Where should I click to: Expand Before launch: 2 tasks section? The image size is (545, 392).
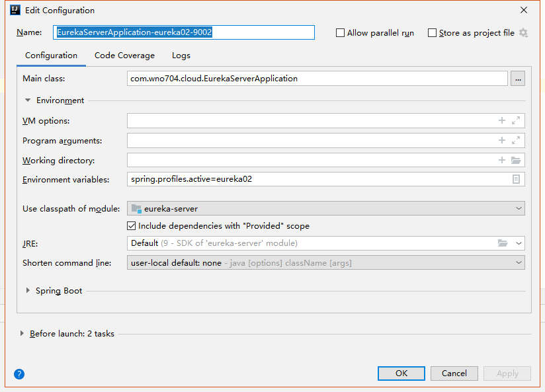click(22, 334)
